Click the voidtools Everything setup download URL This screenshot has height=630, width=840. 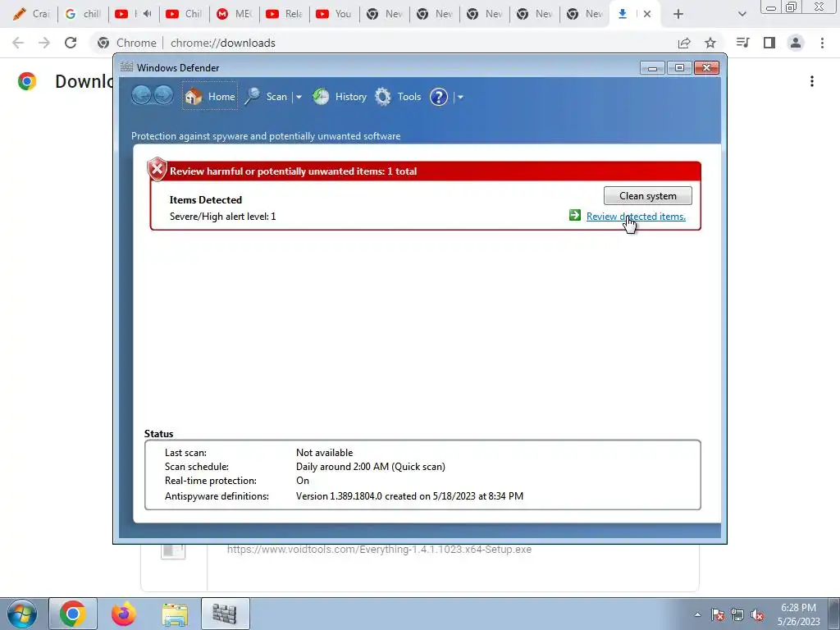pyautogui.click(x=379, y=549)
